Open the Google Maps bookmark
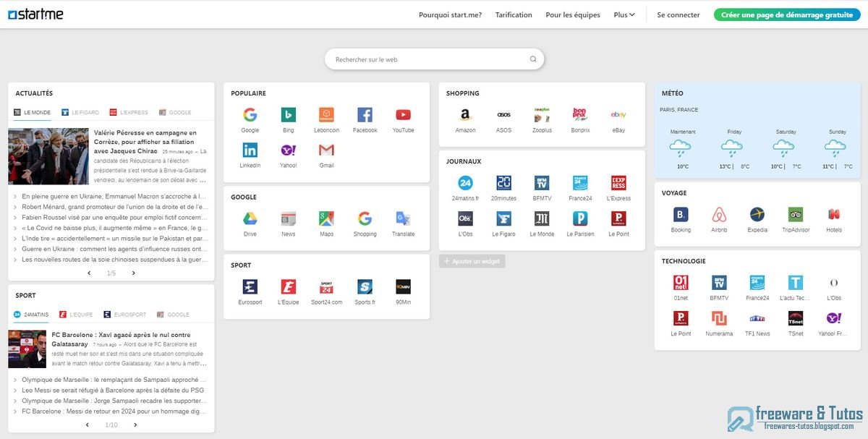This screenshot has height=439, width=868. point(326,218)
